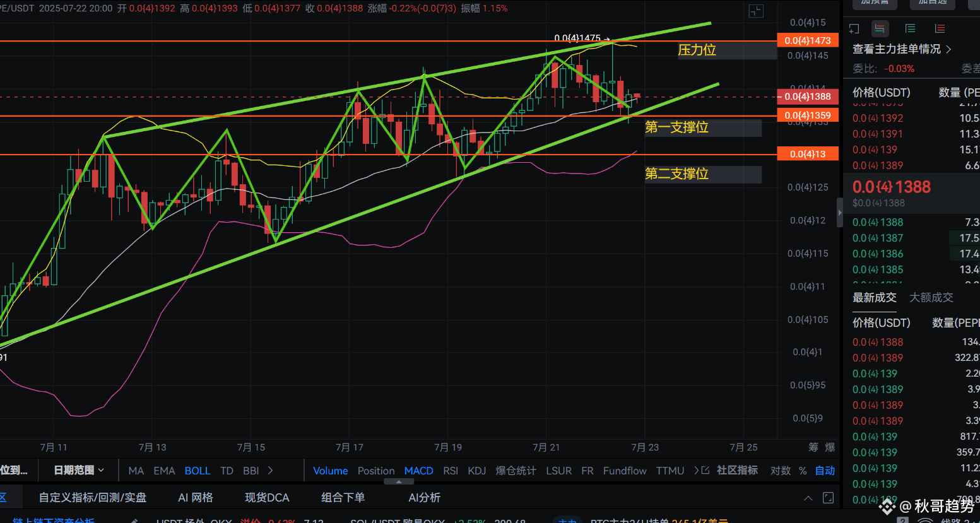Toggle the KDJ sub-indicator
This screenshot has width=980, height=523.
point(477,471)
